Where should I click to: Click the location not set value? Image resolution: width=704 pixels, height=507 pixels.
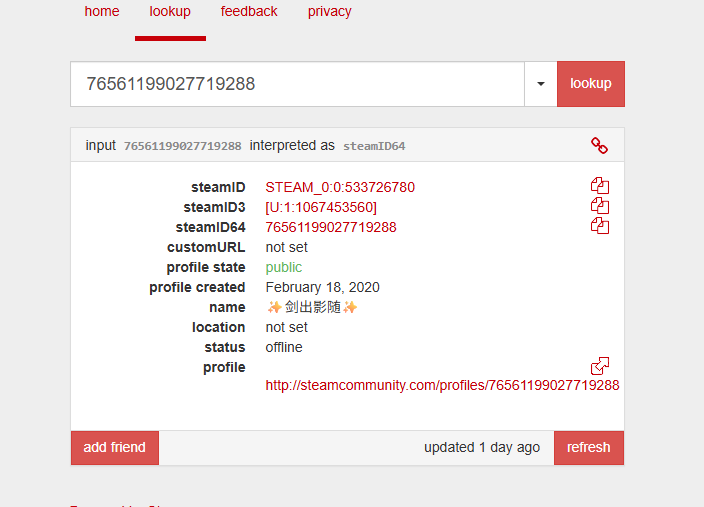tap(286, 327)
